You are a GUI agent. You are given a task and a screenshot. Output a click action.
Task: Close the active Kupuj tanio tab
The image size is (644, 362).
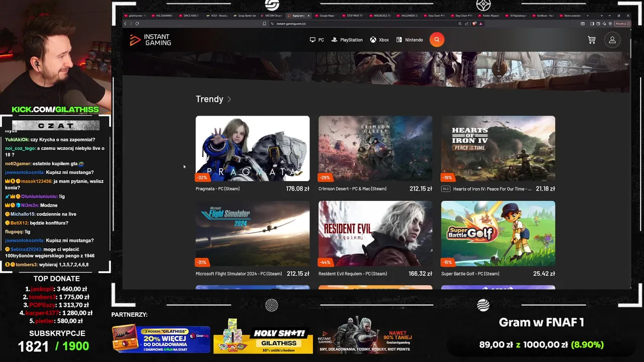tap(308, 16)
